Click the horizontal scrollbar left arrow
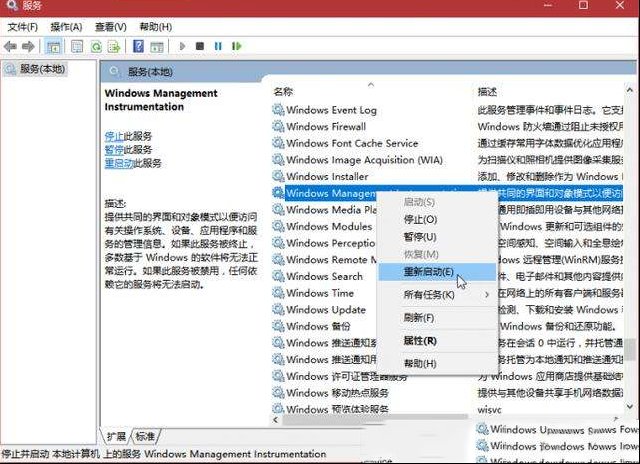Viewport: 640px width, 464px height. (276, 420)
